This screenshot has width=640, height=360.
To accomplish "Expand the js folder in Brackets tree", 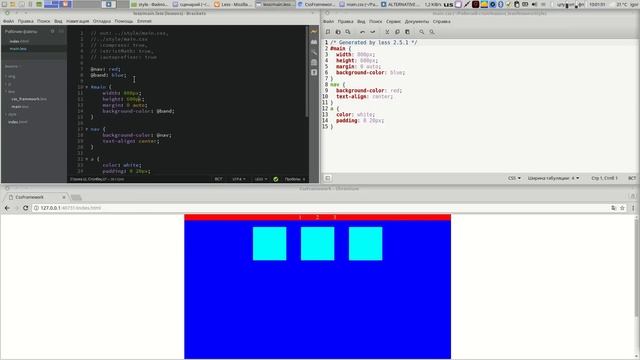I will [x=9, y=84].
